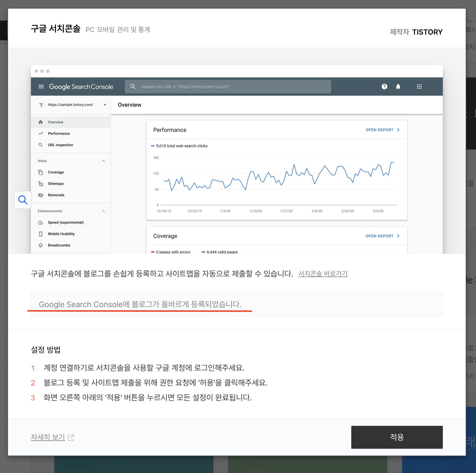Select Removals in the sidebar

tap(71, 195)
